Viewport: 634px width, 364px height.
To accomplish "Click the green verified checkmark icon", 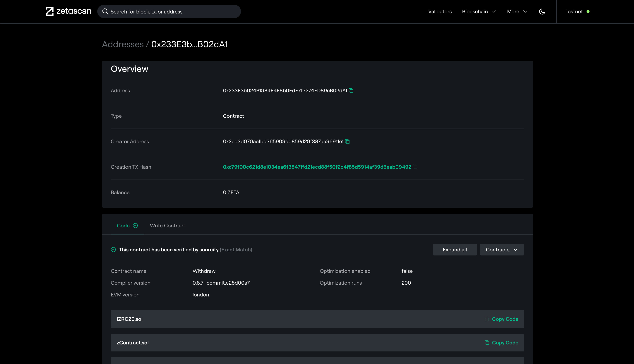I will (x=113, y=250).
